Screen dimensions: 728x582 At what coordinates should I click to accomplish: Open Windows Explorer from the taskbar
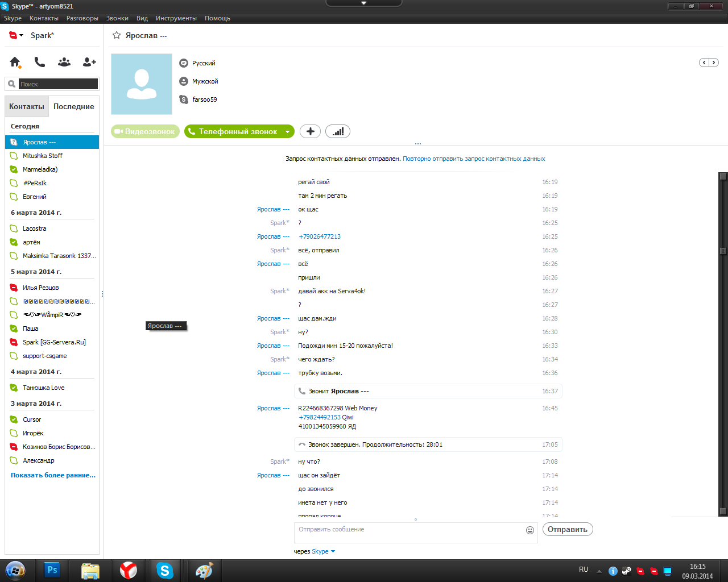click(90, 570)
